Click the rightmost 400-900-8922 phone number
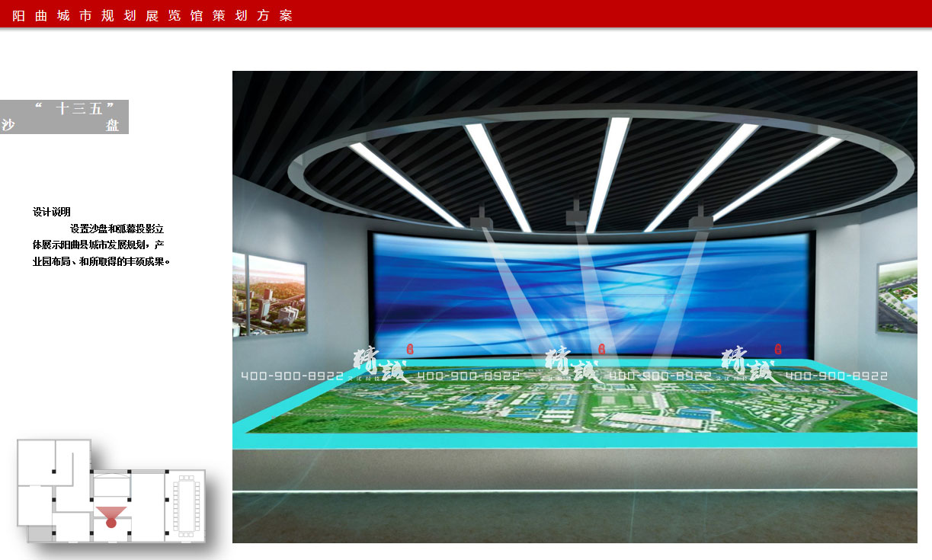The height and width of the screenshot is (560, 932). [x=836, y=376]
